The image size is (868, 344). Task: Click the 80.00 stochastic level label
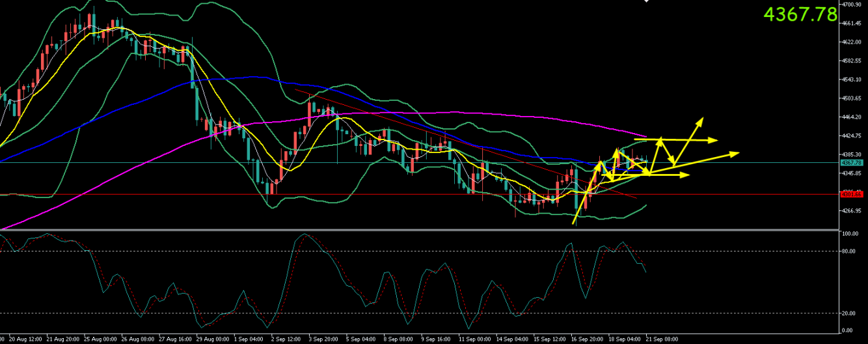tap(849, 251)
